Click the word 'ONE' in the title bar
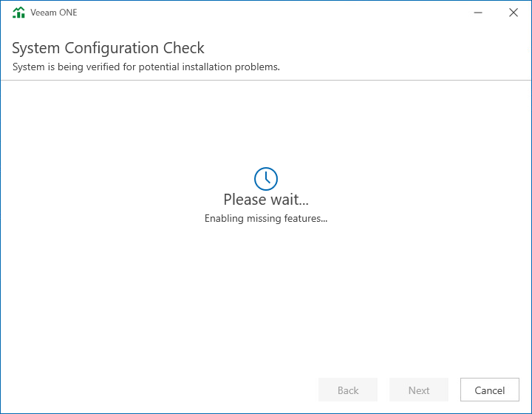This screenshot has height=414, width=532. pyautogui.click(x=68, y=13)
